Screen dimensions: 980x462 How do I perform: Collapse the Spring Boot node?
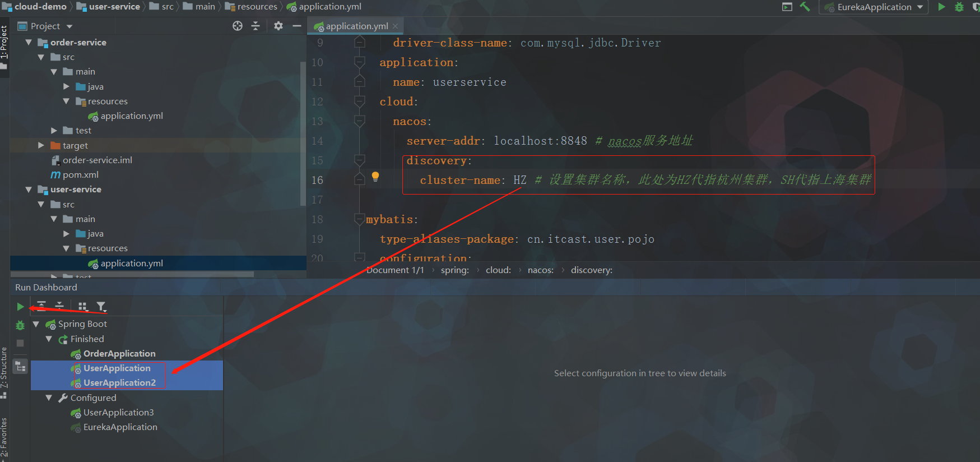36,324
